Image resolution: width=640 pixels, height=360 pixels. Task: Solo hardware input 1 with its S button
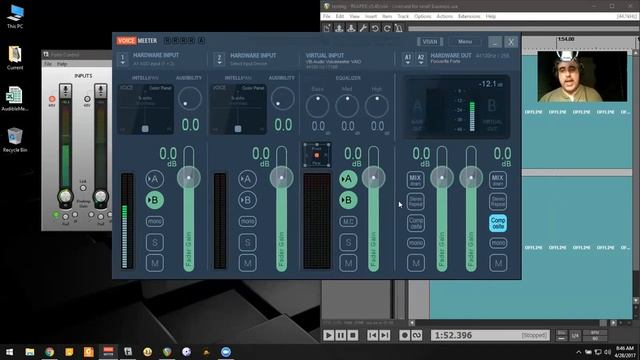pyautogui.click(x=155, y=242)
